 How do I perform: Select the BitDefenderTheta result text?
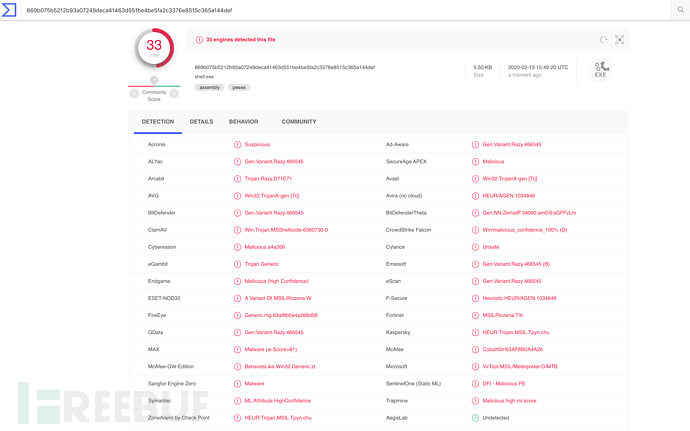tap(529, 213)
